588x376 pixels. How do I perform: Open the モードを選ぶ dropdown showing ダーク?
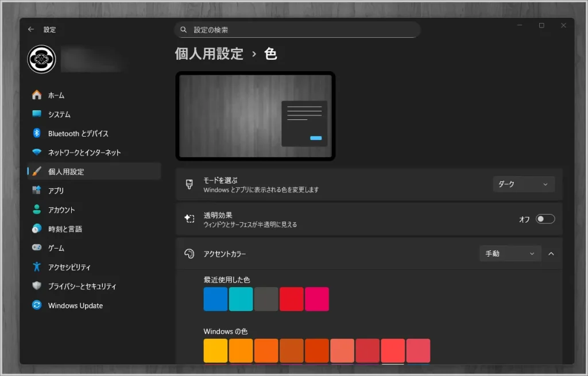click(x=523, y=184)
